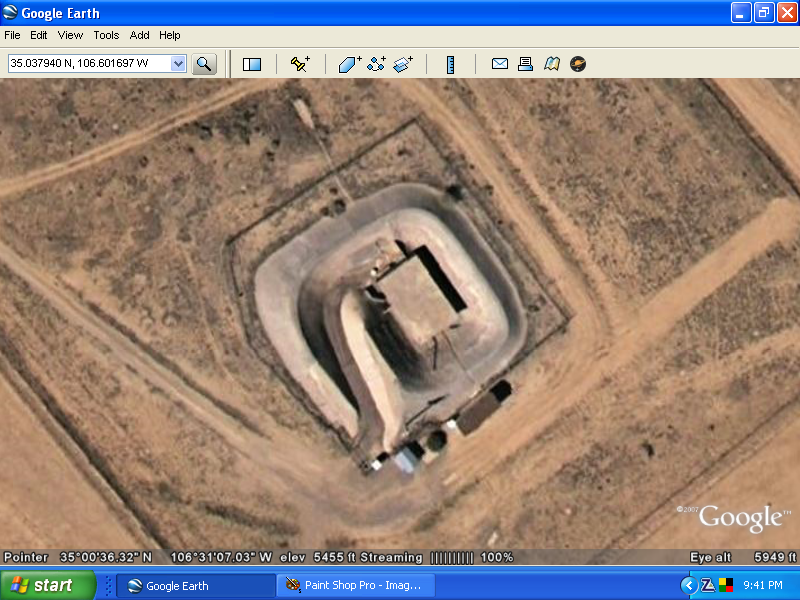Switch to Sky mode with the planet icon

click(578, 64)
